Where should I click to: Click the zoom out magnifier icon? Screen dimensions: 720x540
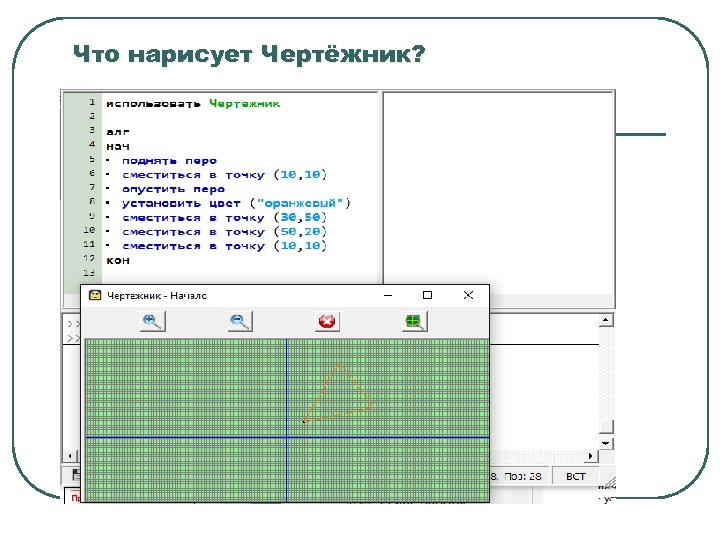click(240, 321)
